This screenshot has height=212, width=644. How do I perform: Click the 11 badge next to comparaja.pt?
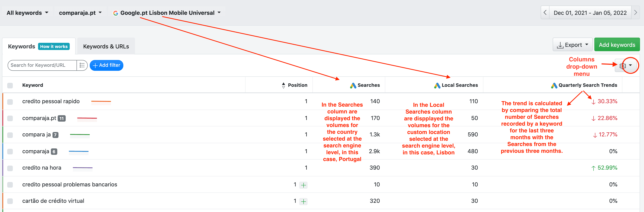click(61, 118)
